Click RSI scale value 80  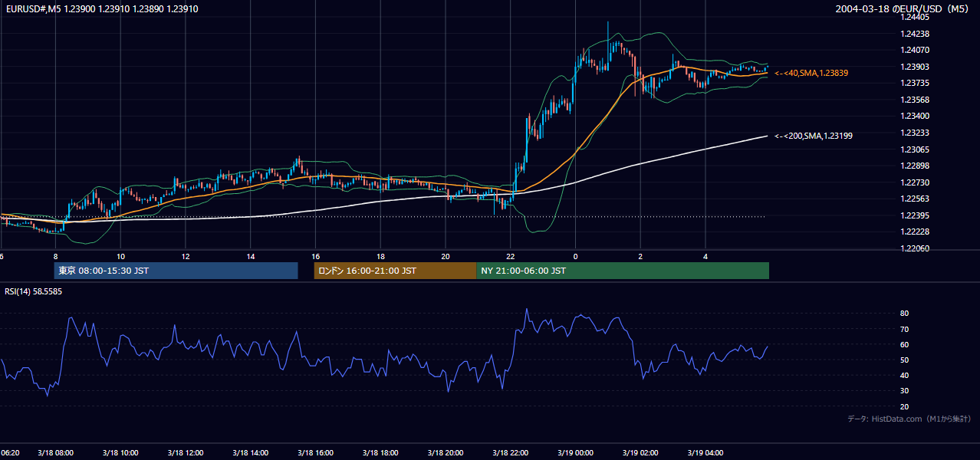[x=905, y=314]
